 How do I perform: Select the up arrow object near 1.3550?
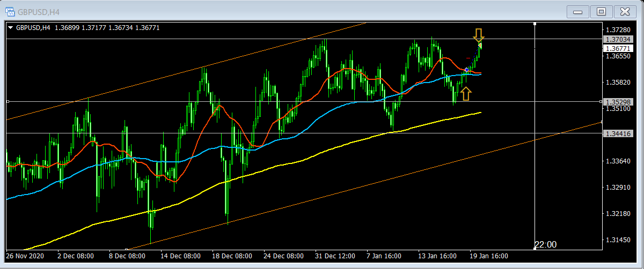[x=466, y=94]
